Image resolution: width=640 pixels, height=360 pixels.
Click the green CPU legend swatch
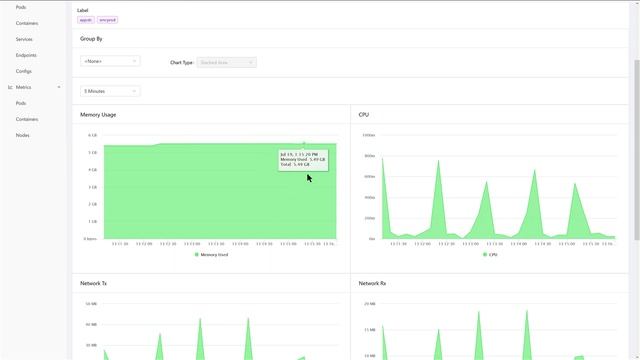[485, 255]
